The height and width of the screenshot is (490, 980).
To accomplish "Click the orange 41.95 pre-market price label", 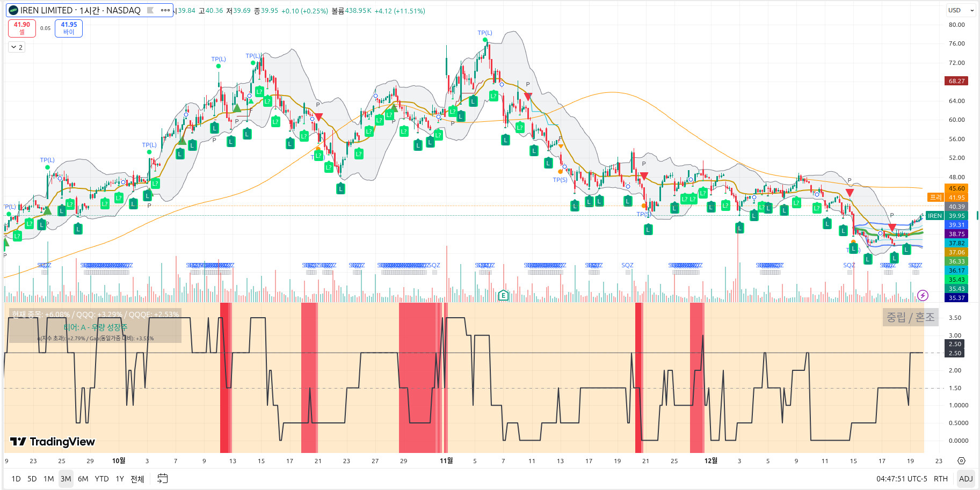I will click(x=956, y=198).
